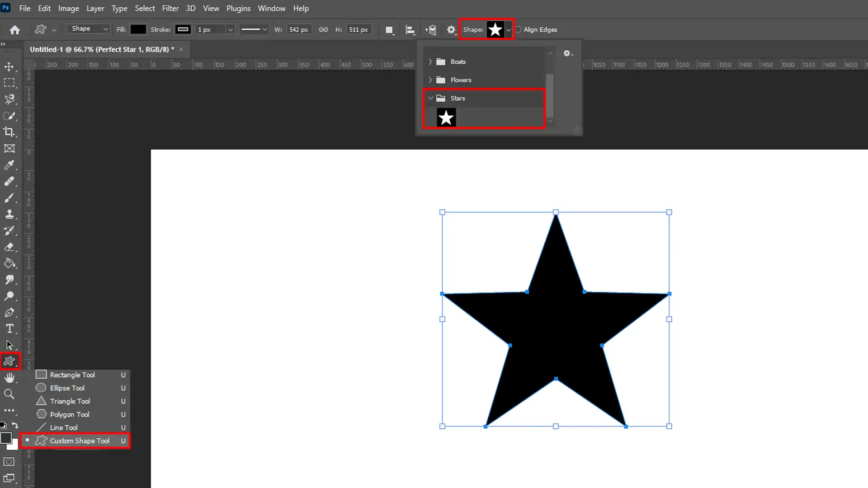Select the Move tool
The height and width of the screenshot is (488, 868).
(9, 67)
